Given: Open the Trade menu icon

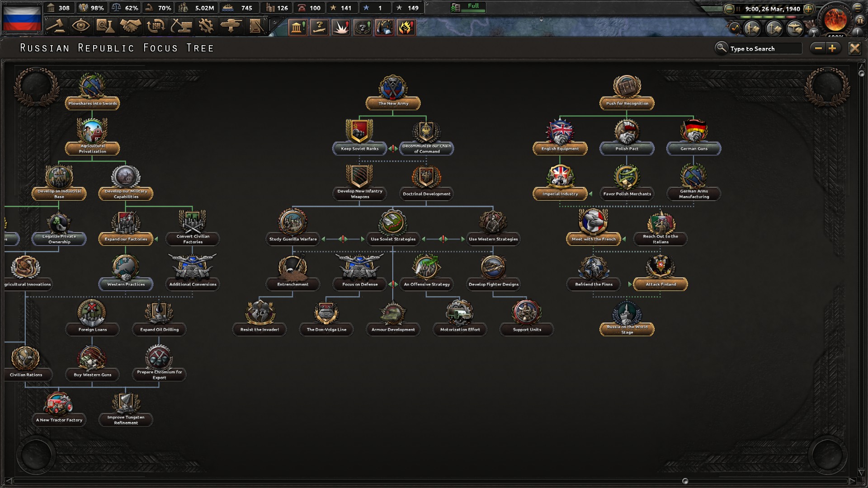Looking at the screenshot, I should point(156,26).
